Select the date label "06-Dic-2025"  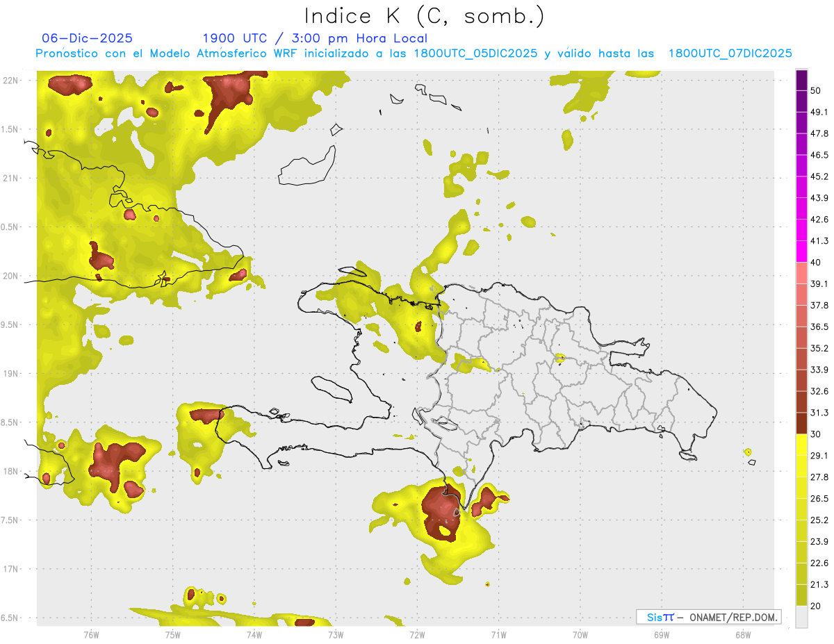[x=88, y=38]
